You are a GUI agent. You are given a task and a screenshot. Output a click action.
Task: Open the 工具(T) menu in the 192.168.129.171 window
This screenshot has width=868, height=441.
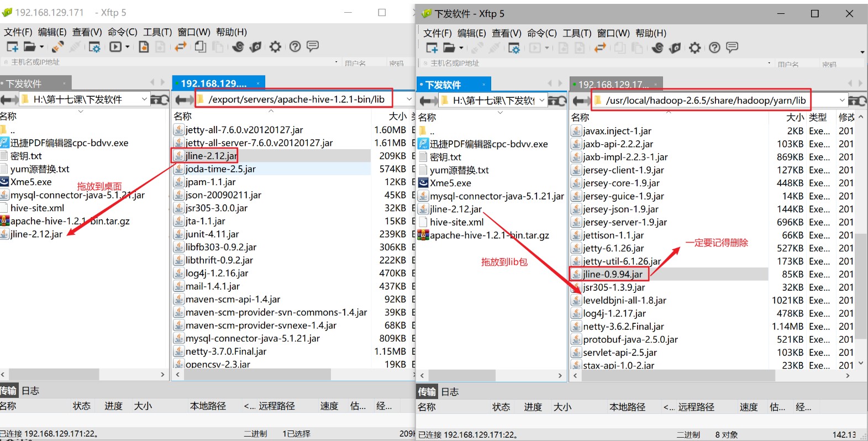(157, 32)
